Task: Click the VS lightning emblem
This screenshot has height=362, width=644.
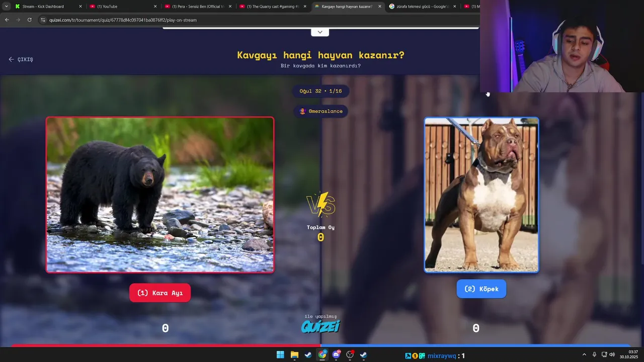Action: tap(320, 204)
